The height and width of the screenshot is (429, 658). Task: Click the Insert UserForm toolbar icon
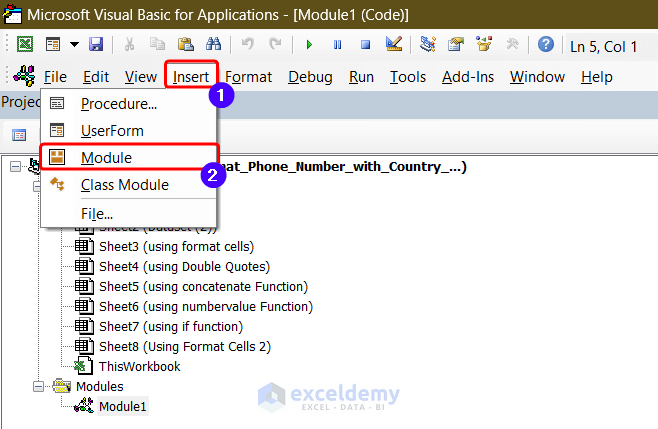53,44
